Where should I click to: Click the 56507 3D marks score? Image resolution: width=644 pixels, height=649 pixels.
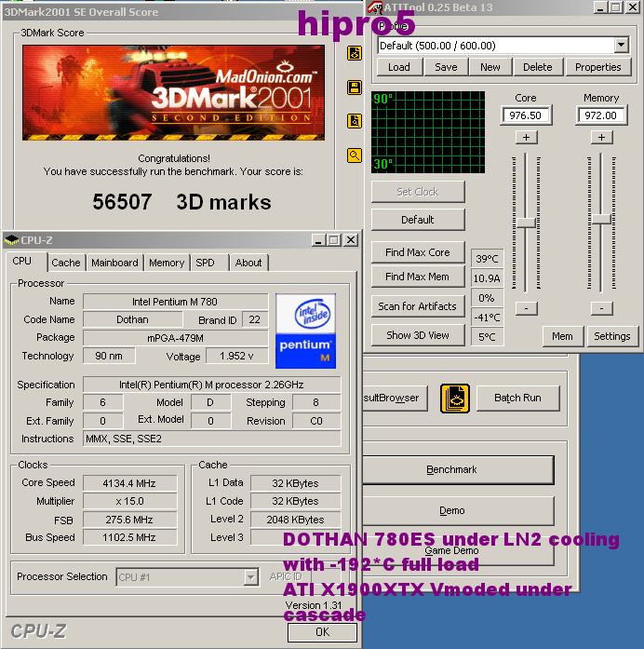(182, 202)
